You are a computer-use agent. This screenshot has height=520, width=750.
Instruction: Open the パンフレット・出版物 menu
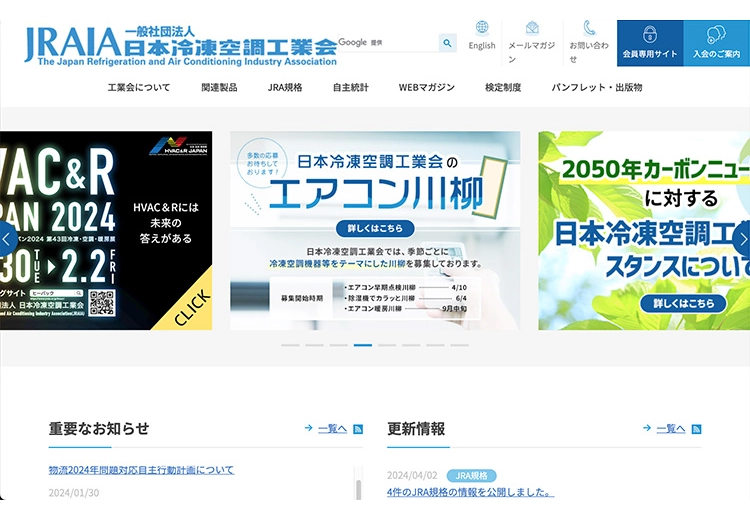(x=597, y=88)
